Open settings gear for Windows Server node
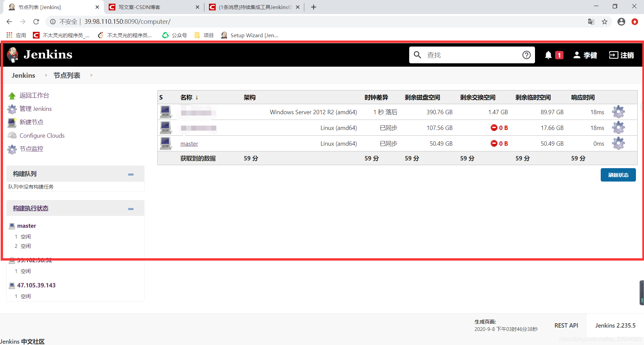 619,112
